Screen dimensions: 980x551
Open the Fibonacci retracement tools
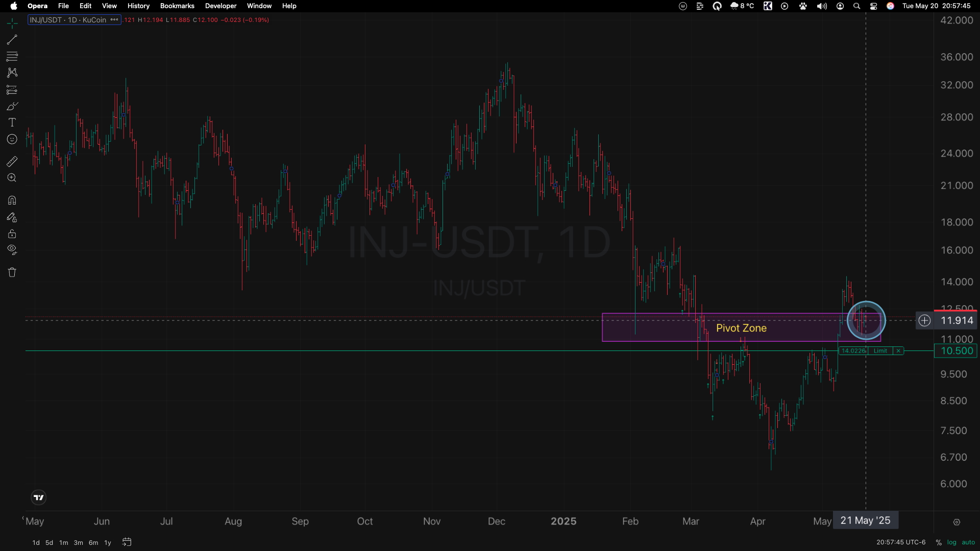pyautogui.click(x=12, y=56)
